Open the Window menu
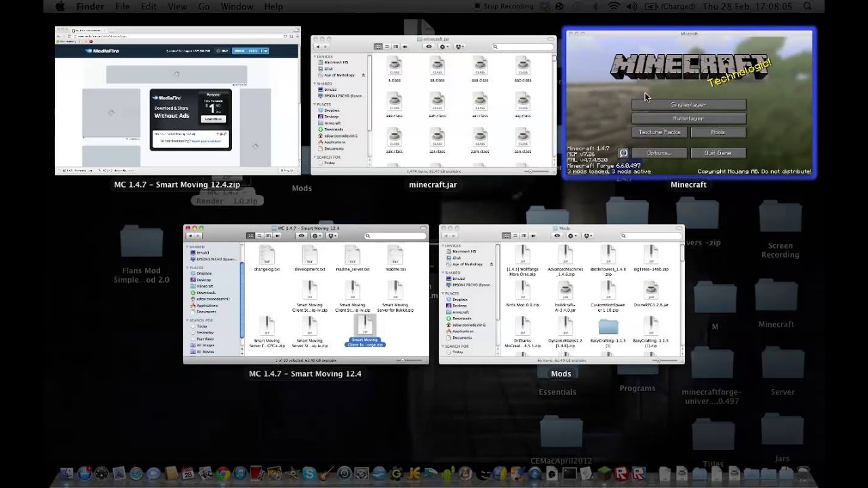The height and width of the screenshot is (488, 868). click(x=237, y=7)
